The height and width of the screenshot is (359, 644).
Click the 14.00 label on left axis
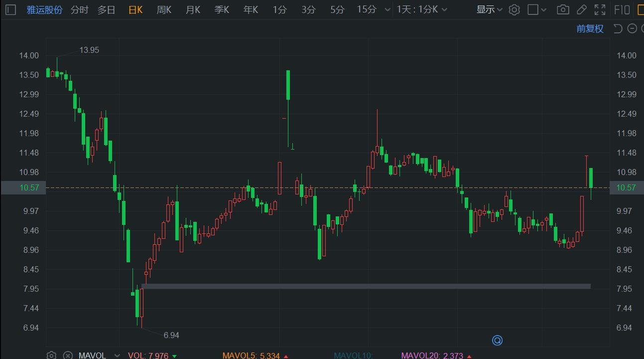click(x=29, y=55)
